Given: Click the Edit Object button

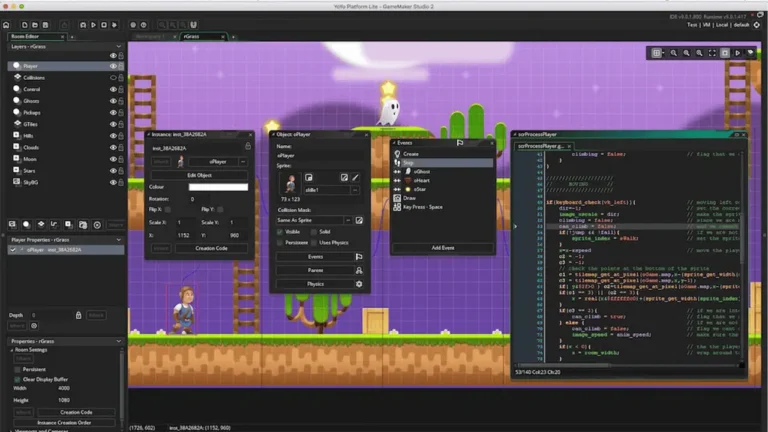Looking at the screenshot, I should (x=199, y=175).
